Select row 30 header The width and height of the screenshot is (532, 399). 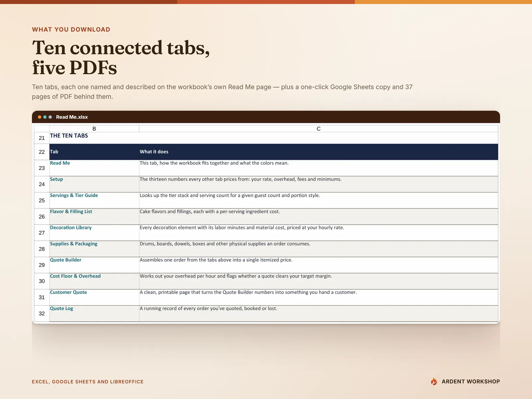[x=42, y=281]
